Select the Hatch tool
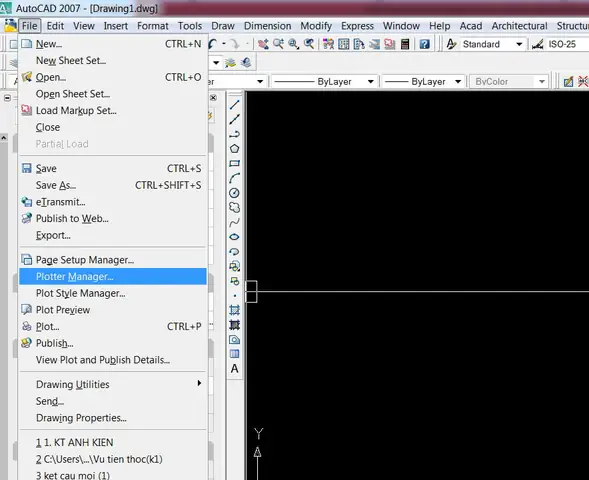The width and height of the screenshot is (589, 480). [234, 310]
